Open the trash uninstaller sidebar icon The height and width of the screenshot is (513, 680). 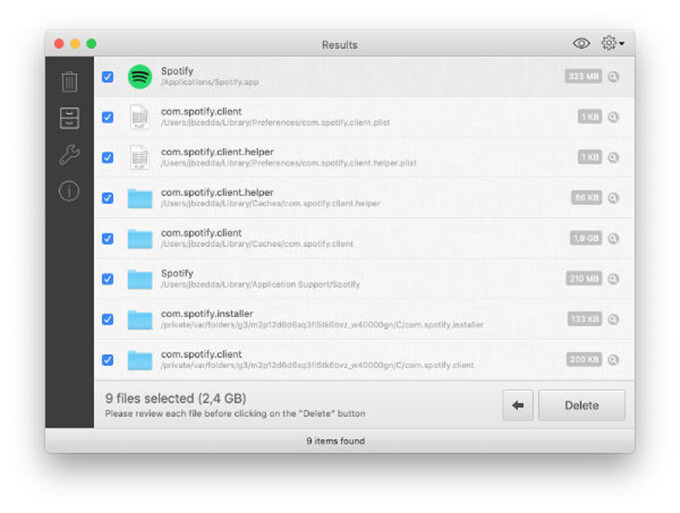[x=69, y=82]
